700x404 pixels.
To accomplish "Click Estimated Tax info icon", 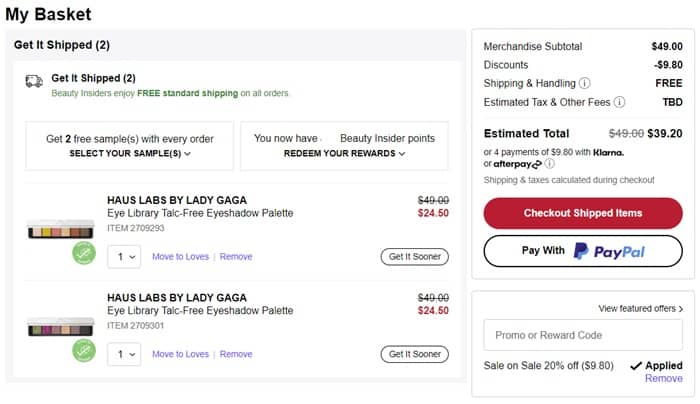I will pyautogui.click(x=619, y=102).
